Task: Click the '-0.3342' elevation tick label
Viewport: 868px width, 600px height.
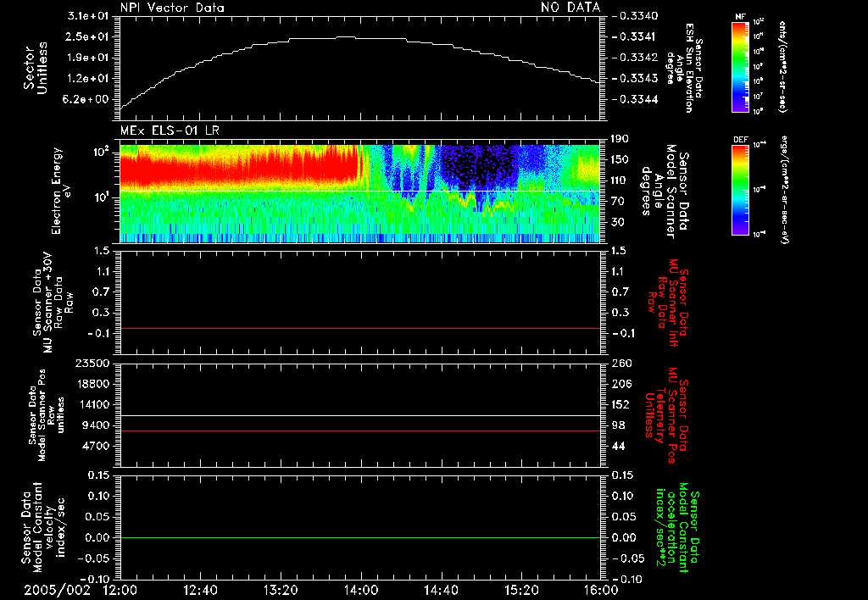Action: pos(636,58)
